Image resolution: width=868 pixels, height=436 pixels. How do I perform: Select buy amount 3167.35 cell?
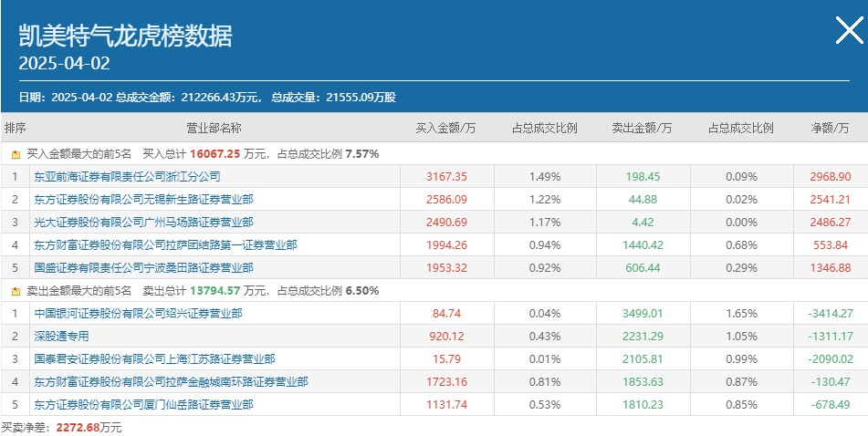(446, 177)
